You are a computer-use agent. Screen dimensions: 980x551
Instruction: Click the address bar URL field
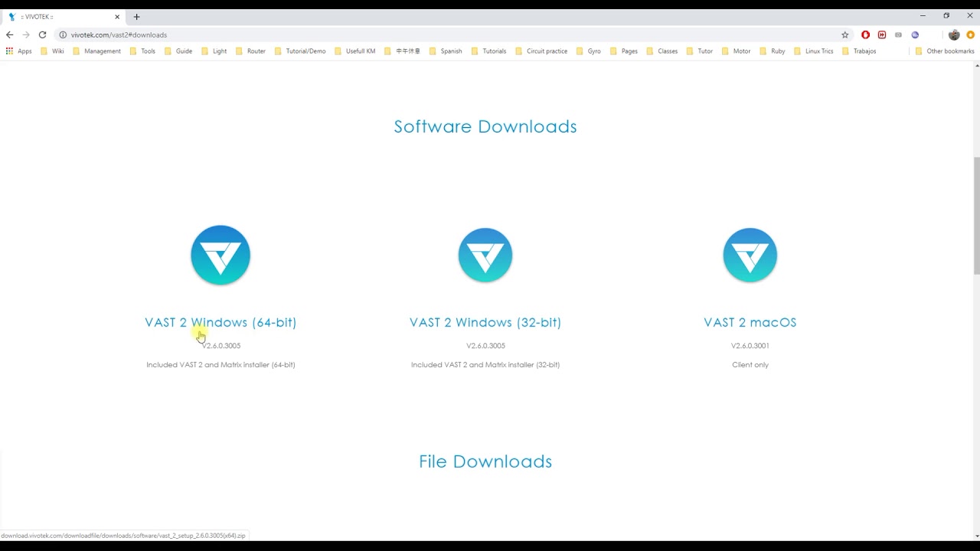(452, 34)
